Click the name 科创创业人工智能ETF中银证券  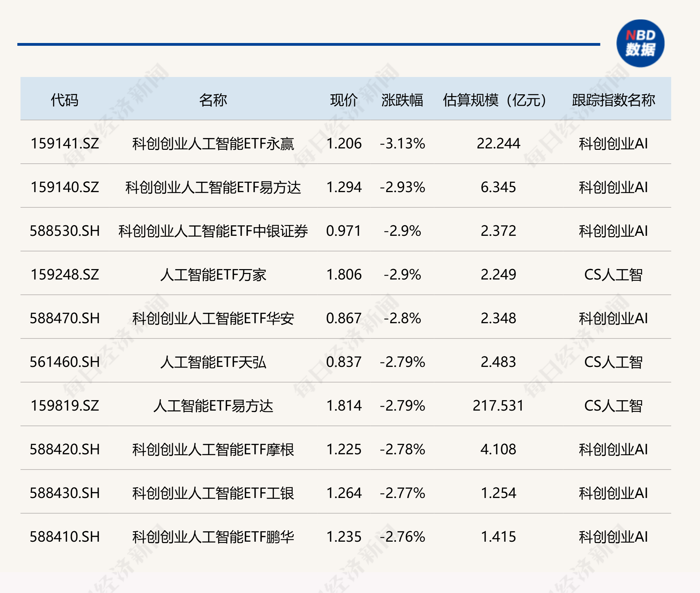pyautogui.click(x=213, y=231)
